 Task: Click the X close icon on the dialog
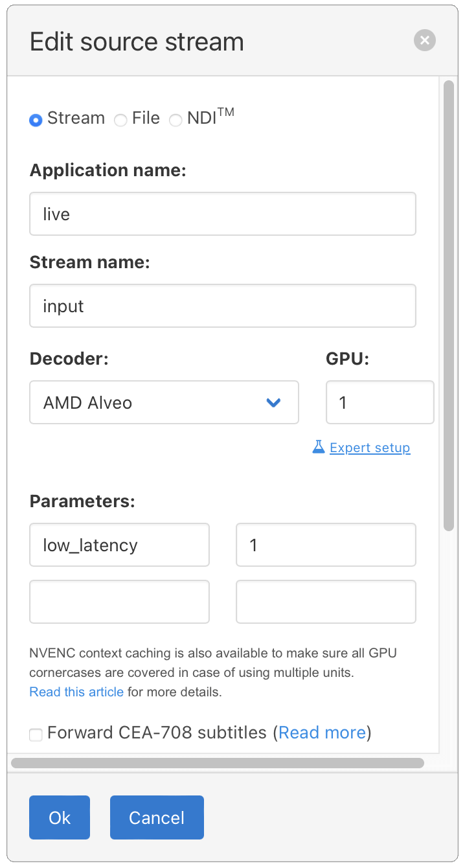coord(425,40)
